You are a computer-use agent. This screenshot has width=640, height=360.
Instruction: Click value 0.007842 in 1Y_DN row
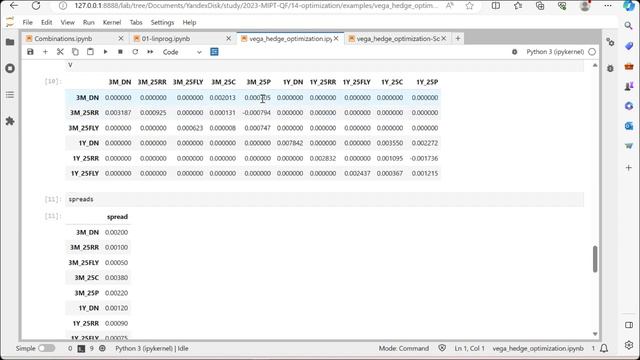pyautogui.click(x=290, y=143)
